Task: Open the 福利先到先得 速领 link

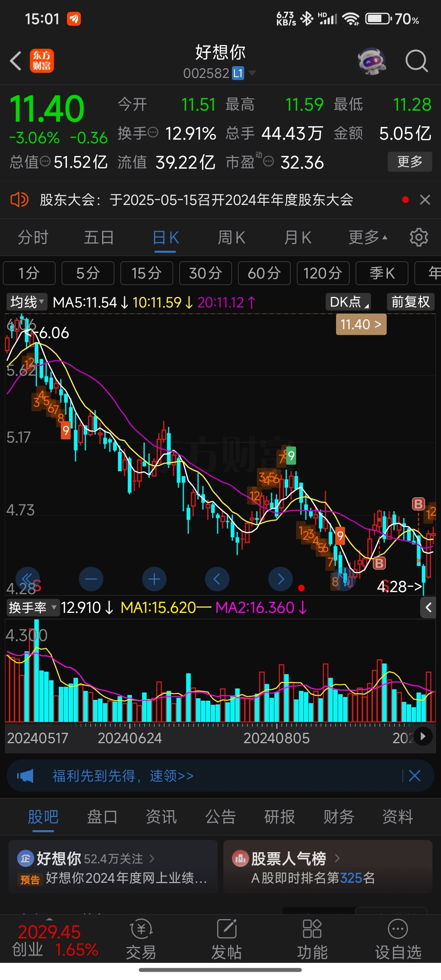Action: (x=123, y=775)
